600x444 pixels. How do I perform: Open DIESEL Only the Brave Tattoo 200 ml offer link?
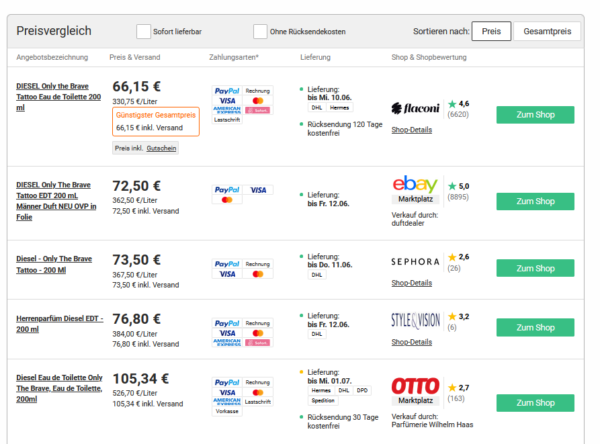pyautogui.click(x=59, y=97)
